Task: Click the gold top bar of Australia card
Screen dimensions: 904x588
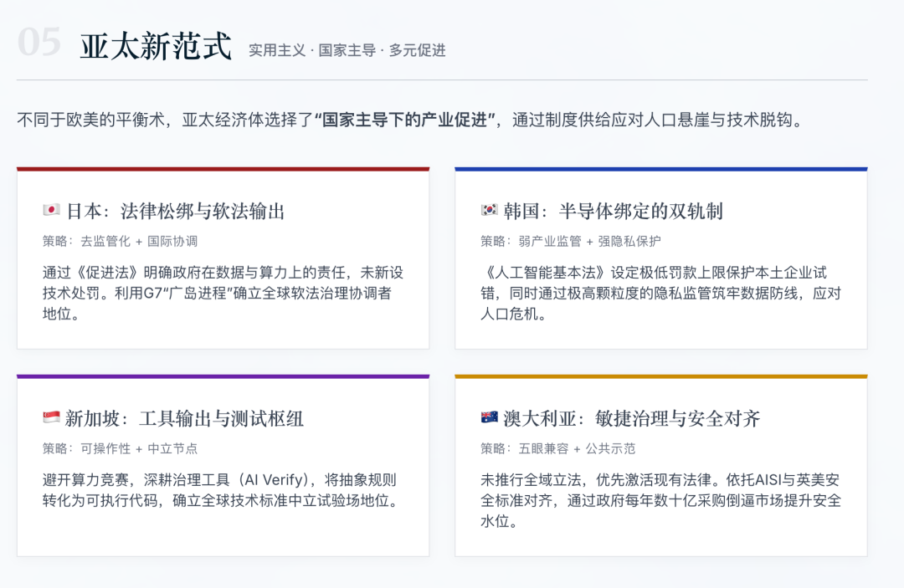Action: pos(660,376)
